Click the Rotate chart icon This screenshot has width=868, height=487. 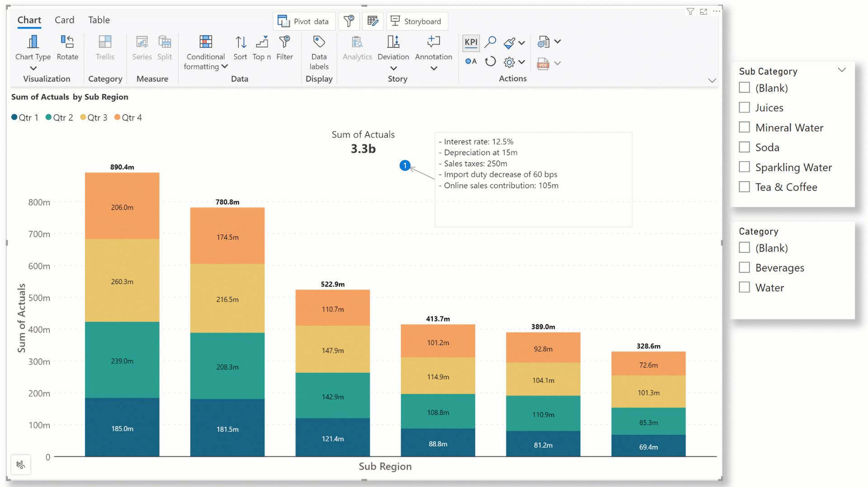[67, 42]
